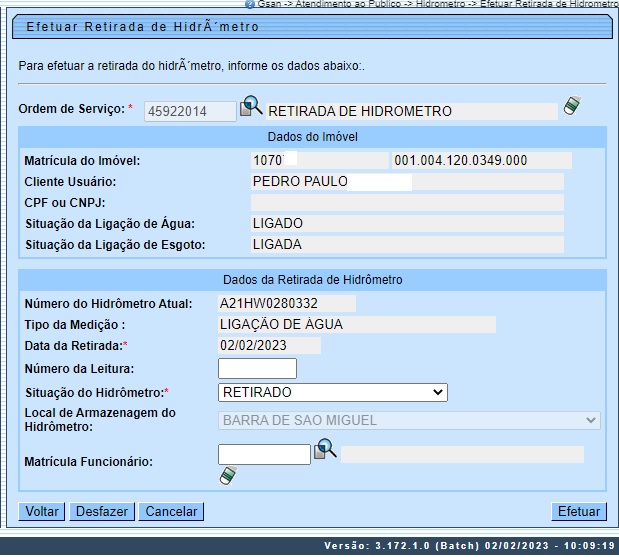
Task: Click the Cancelar button
Action: pyautogui.click(x=171, y=511)
